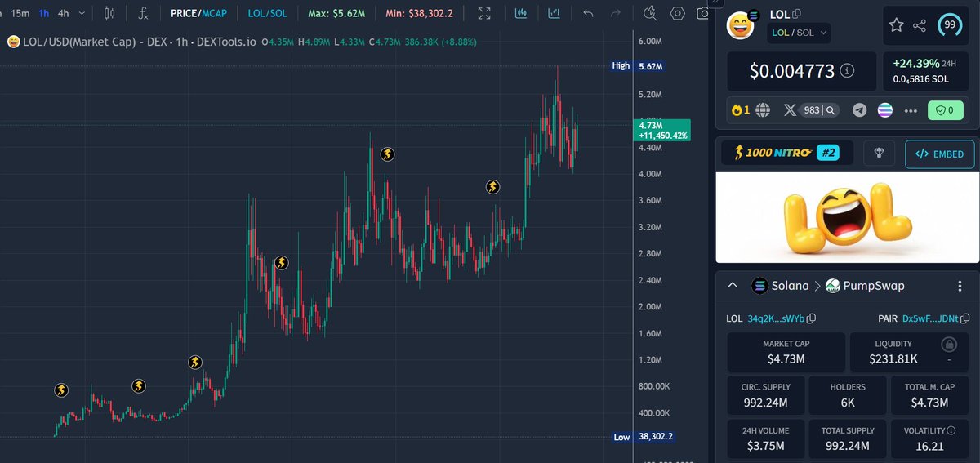Open the Solana explorer icon
The width and height of the screenshot is (980, 463).
point(886,109)
